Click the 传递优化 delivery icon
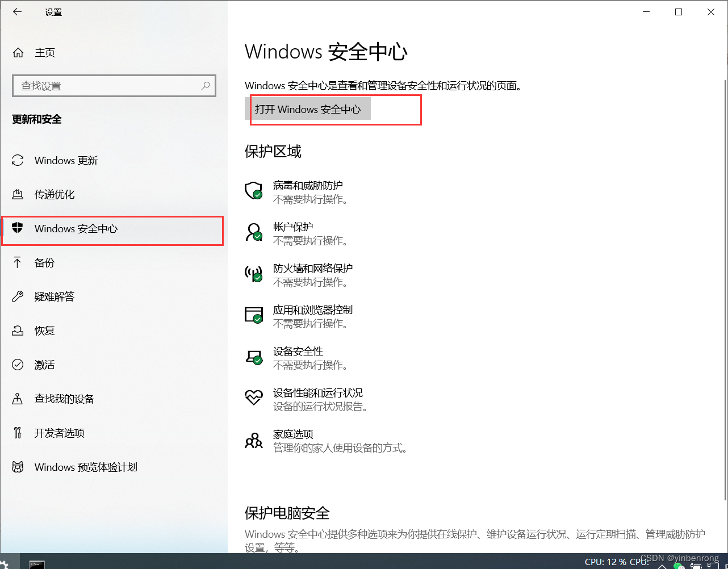The image size is (728, 569). click(x=18, y=195)
